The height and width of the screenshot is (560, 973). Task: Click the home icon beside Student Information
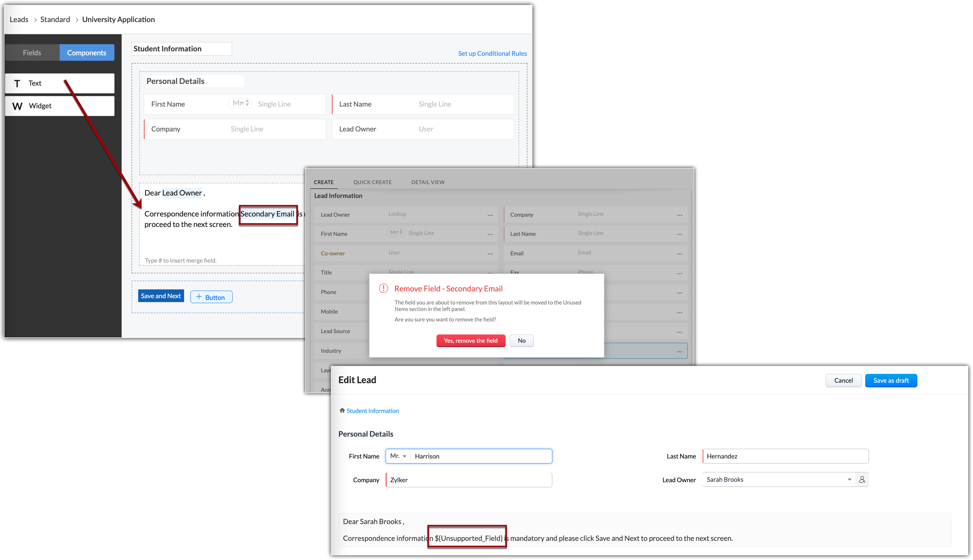pyautogui.click(x=342, y=410)
